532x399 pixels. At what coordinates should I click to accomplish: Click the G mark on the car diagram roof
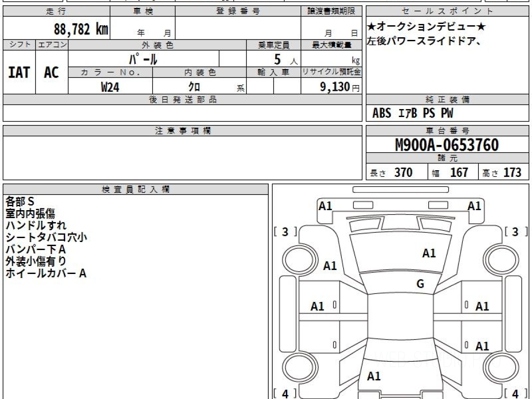(x=420, y=284)
